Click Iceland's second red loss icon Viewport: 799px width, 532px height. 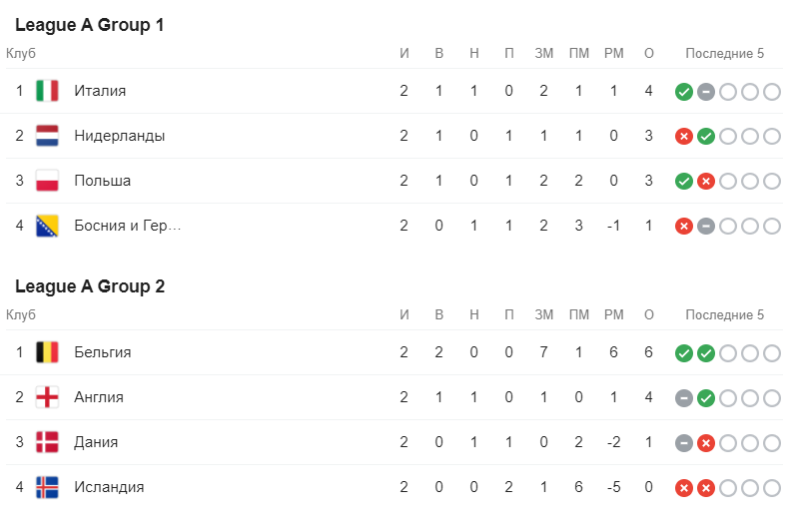pos(706,488)
